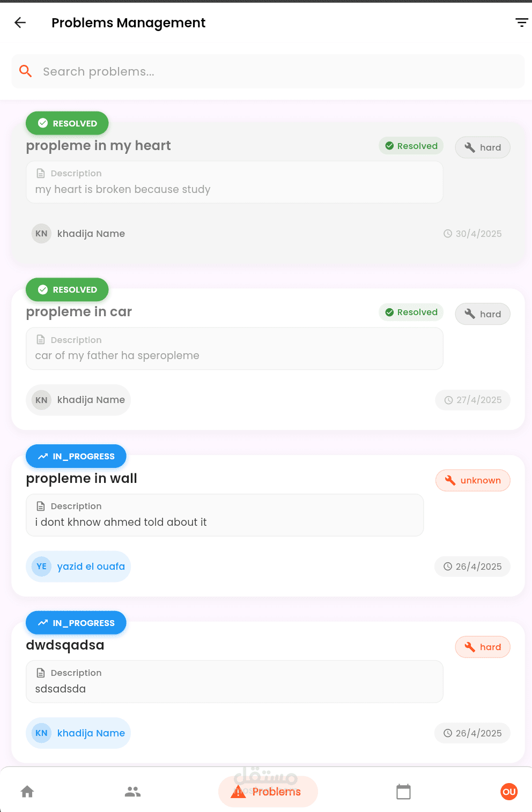The height and width of the screenshot is (812, 532).
Task: Open dwdsqadsa description box
Action: tap(234, 681)
